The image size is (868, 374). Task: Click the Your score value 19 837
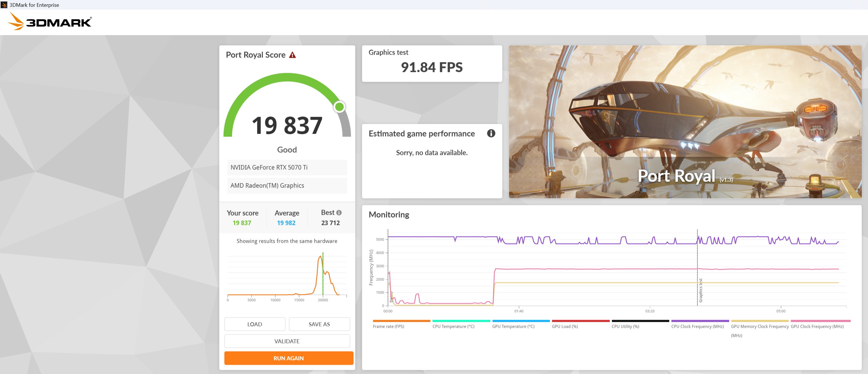tap(242, 223)
